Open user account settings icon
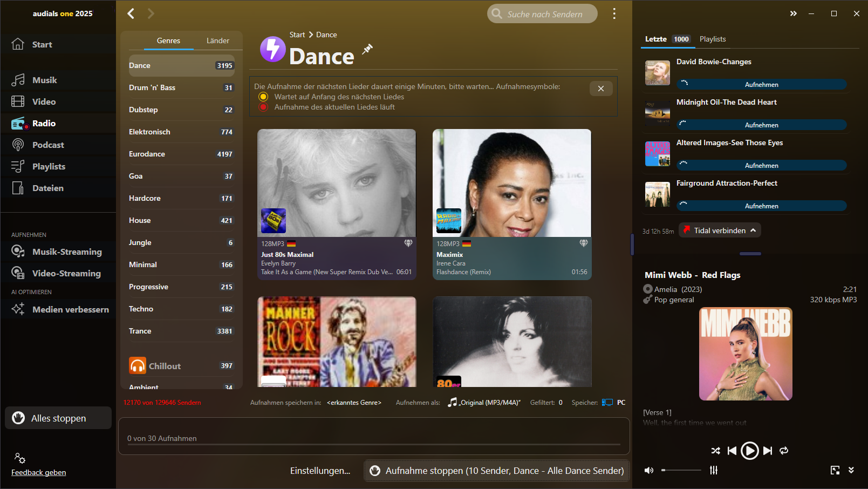 click(20, 458)
